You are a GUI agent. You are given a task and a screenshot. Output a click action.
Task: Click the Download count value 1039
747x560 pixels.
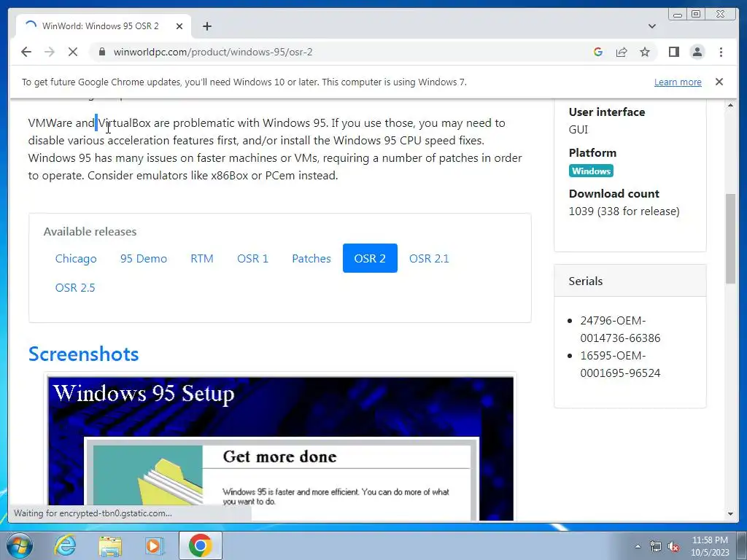624,211
